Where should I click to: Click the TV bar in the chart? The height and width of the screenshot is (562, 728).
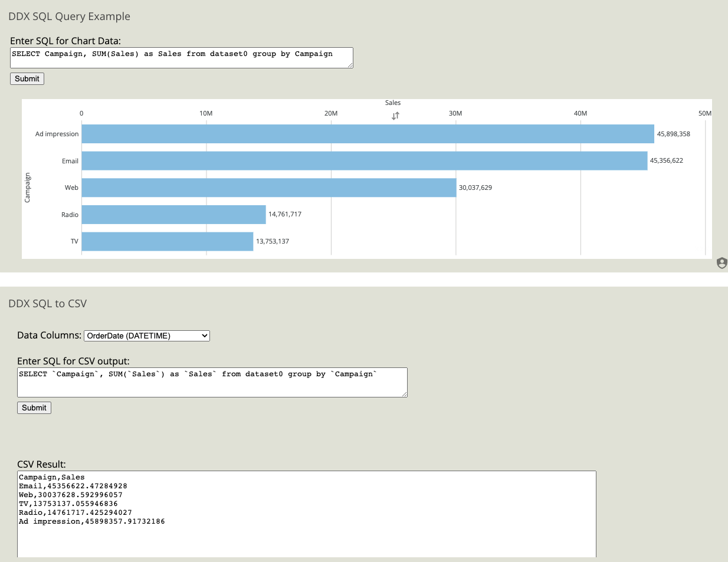(167, 241)
